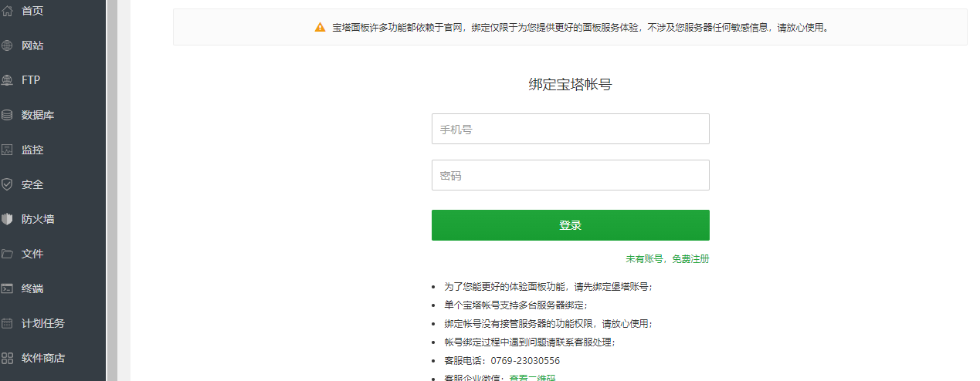Click the shield check icon beside 安全

point(7,184)
